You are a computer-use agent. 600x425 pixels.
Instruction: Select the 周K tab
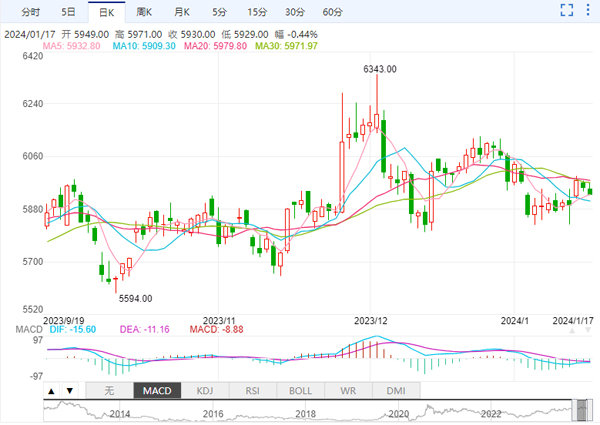click(x=144, y=12)
